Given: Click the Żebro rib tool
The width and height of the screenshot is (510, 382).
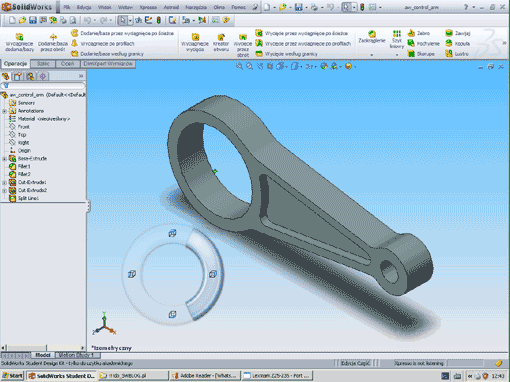Looking at the screenshot, I should pos(419,33).
